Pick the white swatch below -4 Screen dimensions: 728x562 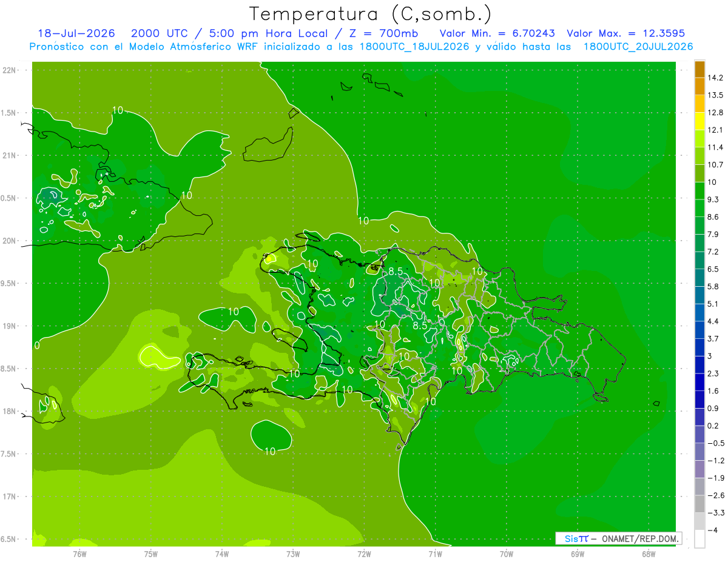(699, 539)
